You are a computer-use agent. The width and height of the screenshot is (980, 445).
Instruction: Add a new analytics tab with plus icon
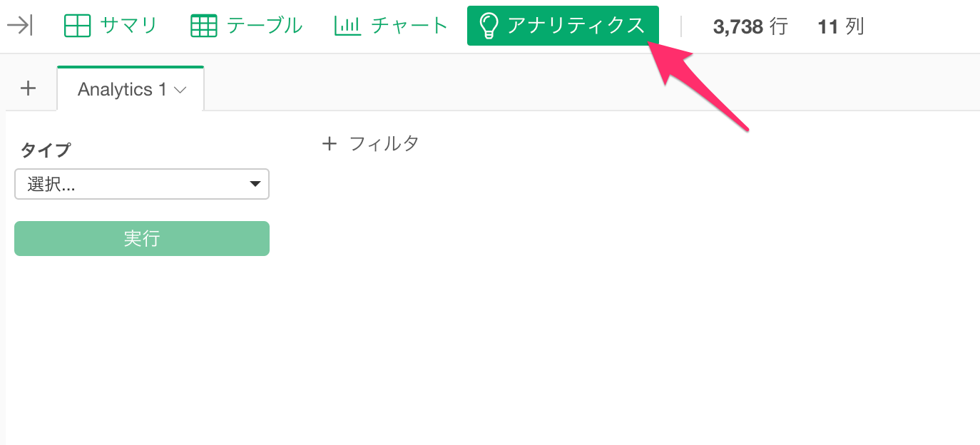point(28,88)
